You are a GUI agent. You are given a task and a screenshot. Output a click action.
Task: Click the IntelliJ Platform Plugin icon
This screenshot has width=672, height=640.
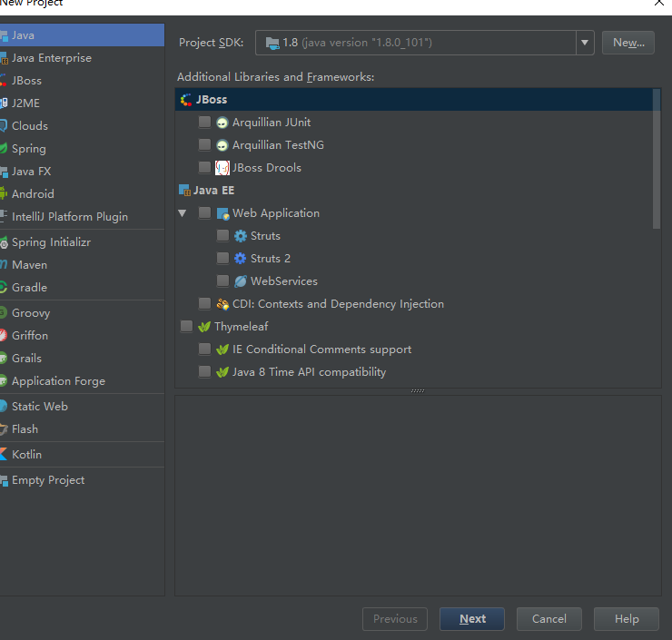click(4, 216)
